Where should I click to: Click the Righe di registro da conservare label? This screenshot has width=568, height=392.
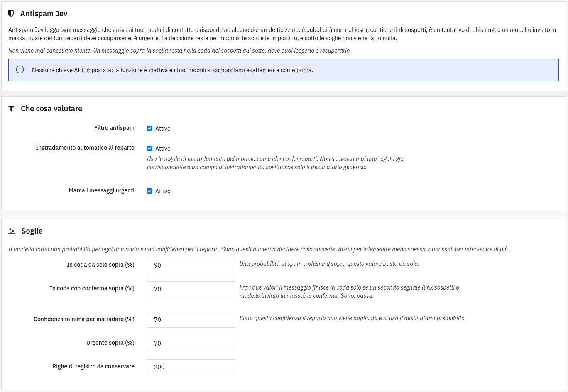tap(93, 366)
